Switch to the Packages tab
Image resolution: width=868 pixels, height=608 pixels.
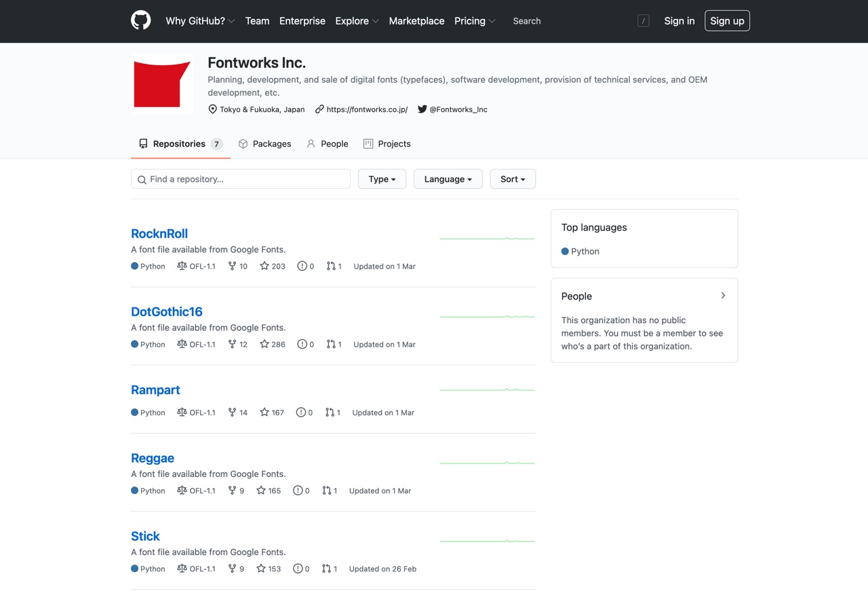point(264,144)
